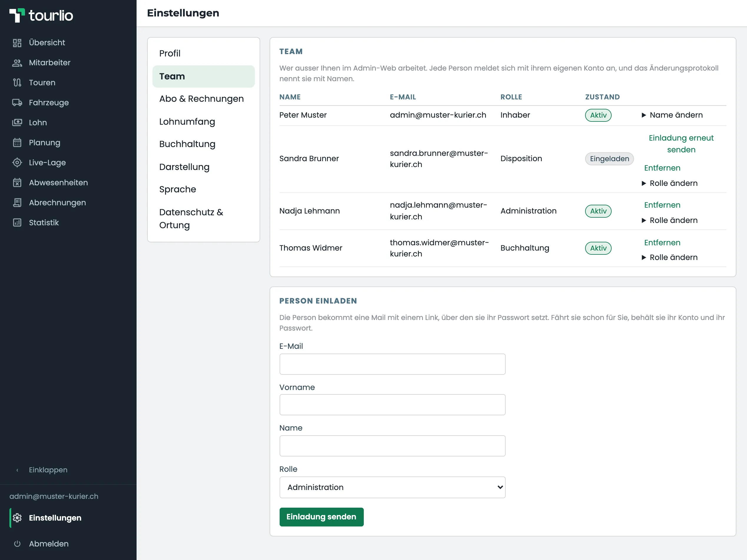Open Lohnumfang settings tab

click(x=204, y=121)
